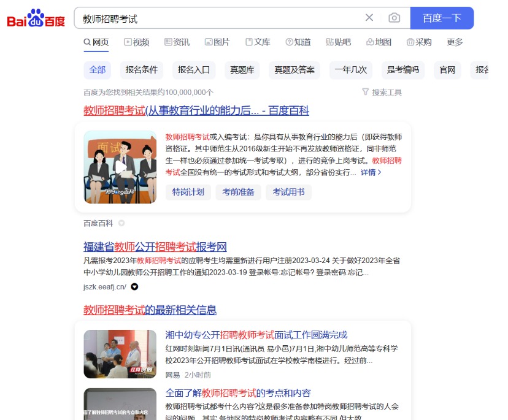
Task: Open image search via the camera icon
Action: tap(394, 18)
